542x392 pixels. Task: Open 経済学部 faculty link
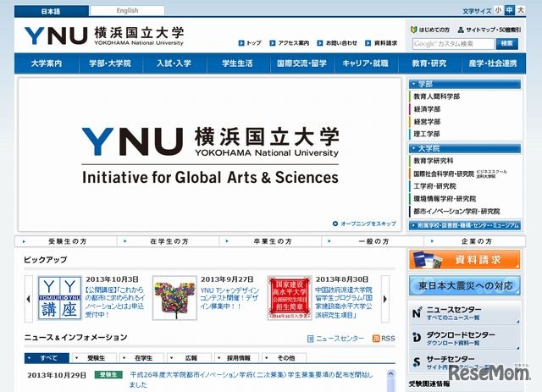click(427, 109)
